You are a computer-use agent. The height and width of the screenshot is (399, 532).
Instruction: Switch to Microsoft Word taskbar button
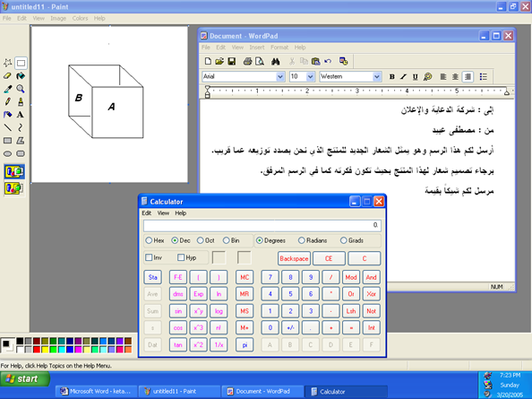point(97,391)
